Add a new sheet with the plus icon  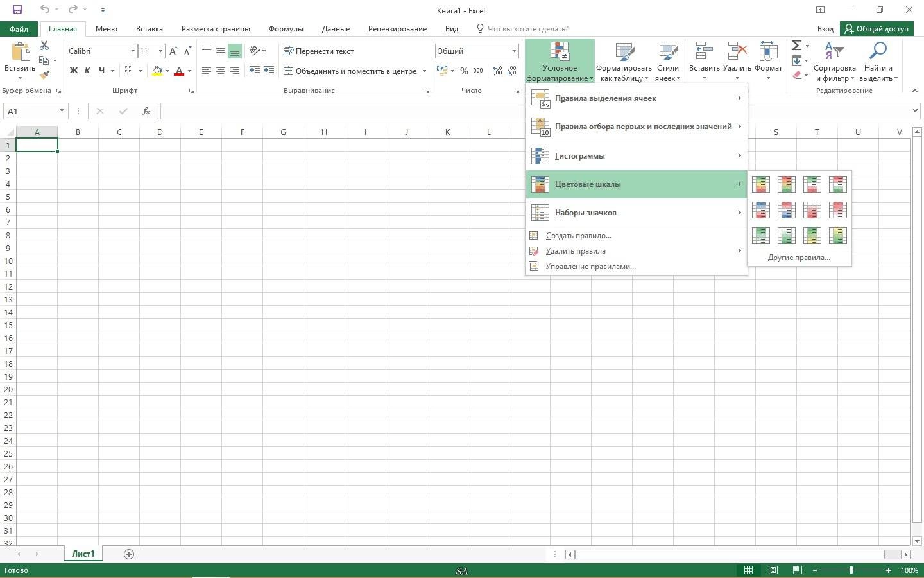tap(129, 554)
